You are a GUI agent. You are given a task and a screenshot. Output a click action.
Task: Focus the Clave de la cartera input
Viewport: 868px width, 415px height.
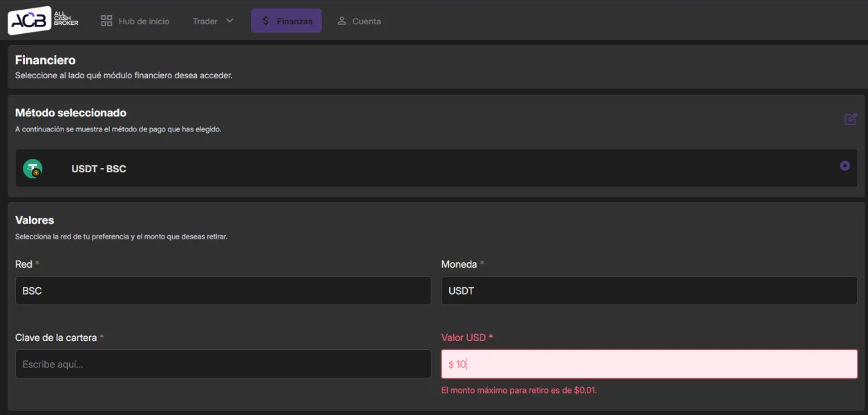223,364
